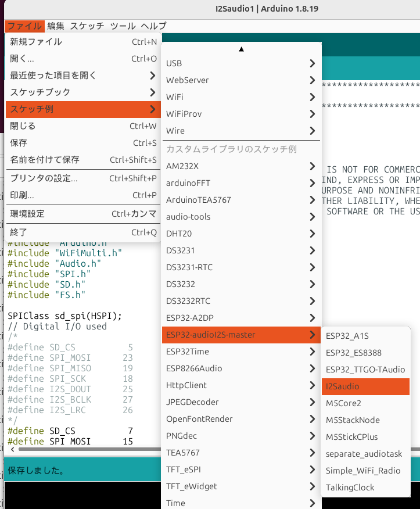This screenshot has width=420, height=509.
Task: Open ESP32-A2DP examples submenu
Action: point(241,318)
